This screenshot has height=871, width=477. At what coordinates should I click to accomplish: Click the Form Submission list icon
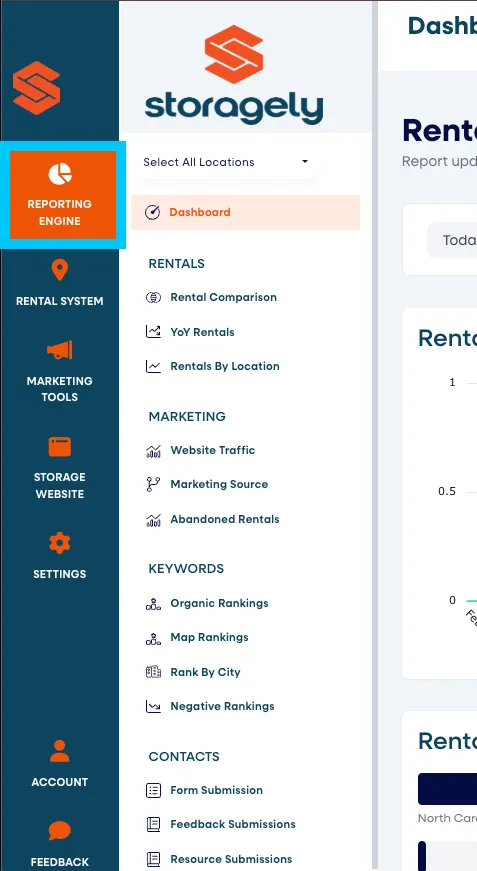tap(153, 790)
